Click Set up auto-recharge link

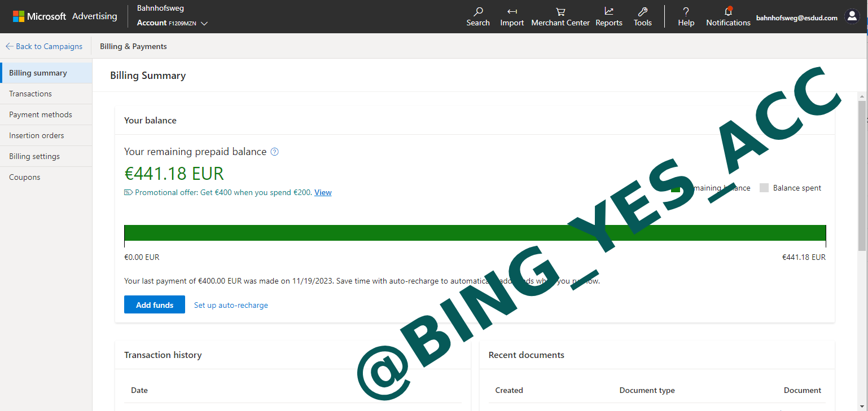point(231,305)
